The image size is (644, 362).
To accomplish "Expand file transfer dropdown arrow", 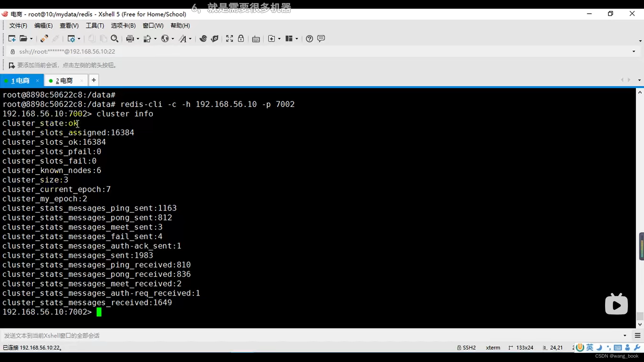I will pyautogui.click(x=155, y=39).
